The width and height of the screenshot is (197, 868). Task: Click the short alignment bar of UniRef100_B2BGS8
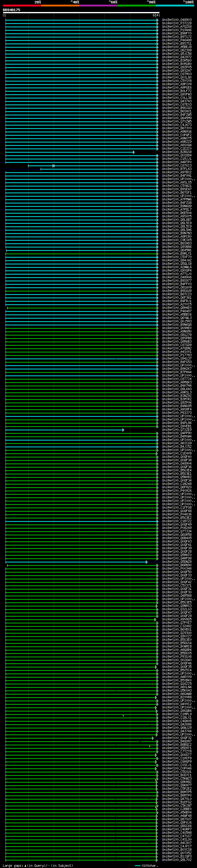coord(70,152)
